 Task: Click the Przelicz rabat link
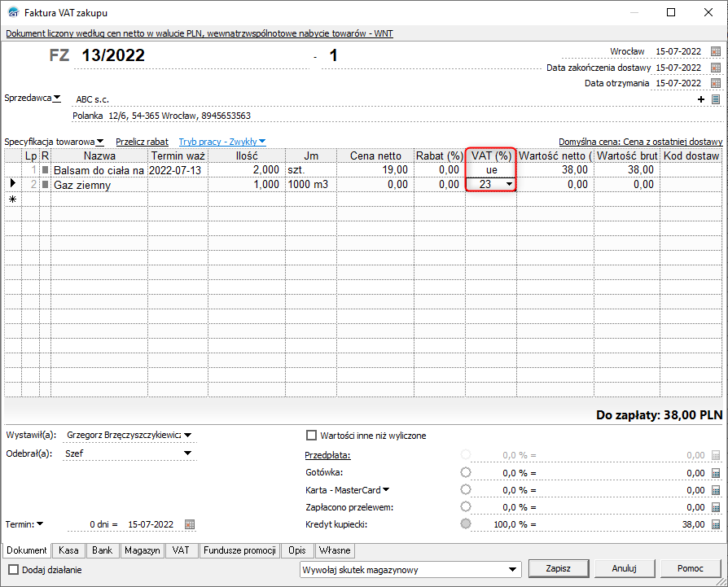pyautogui.click(x=142, y=141)
